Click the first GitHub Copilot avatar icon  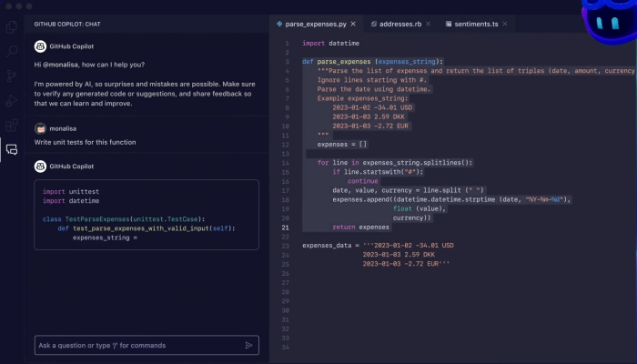39,45
